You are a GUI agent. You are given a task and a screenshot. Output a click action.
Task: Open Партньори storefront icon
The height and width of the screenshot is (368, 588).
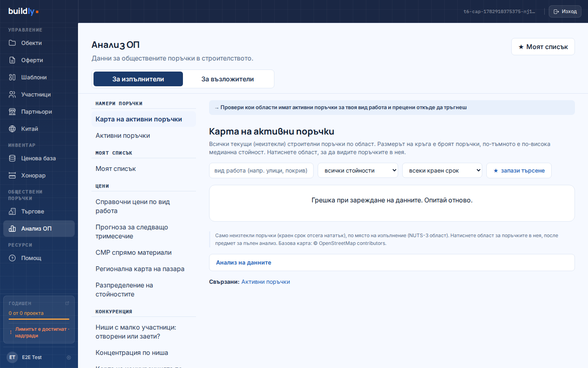click(x=12, y=112)
